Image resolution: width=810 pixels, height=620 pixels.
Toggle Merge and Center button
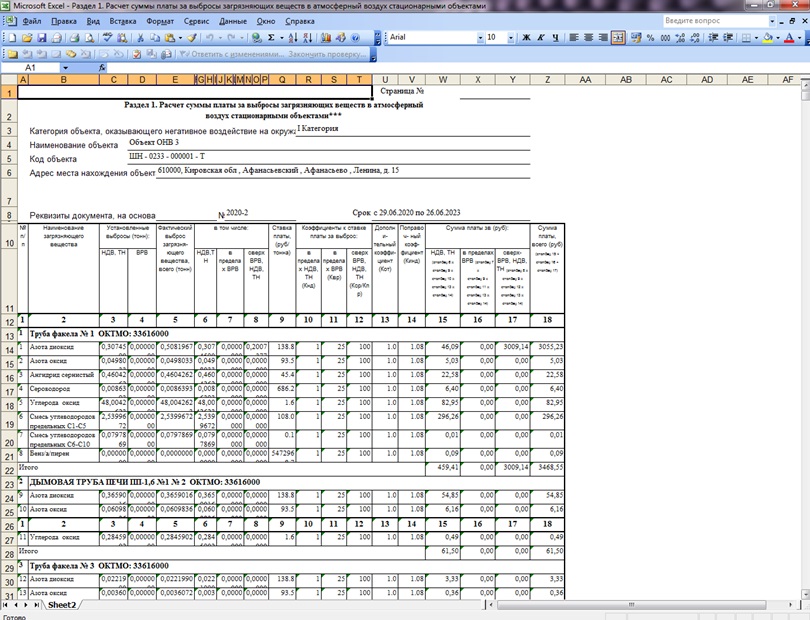tap(619, 37)
